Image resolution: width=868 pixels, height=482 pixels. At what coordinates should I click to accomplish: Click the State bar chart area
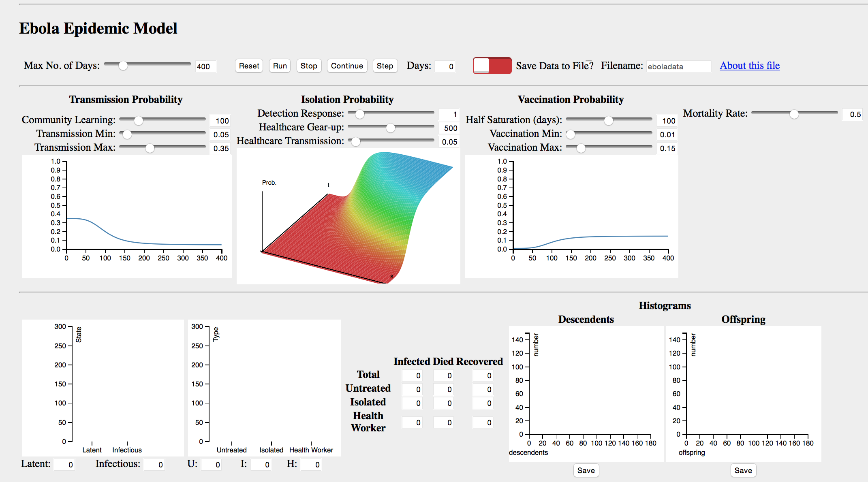coord(103,388)
